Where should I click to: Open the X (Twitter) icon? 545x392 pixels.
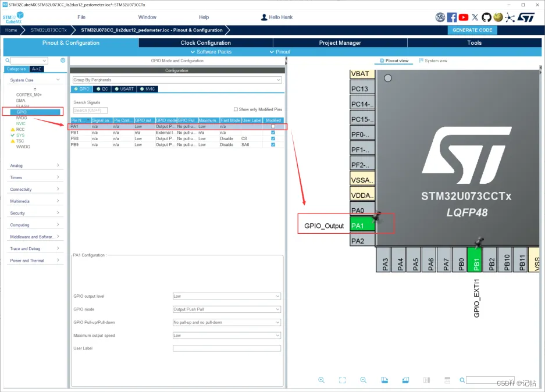point(475,17)
